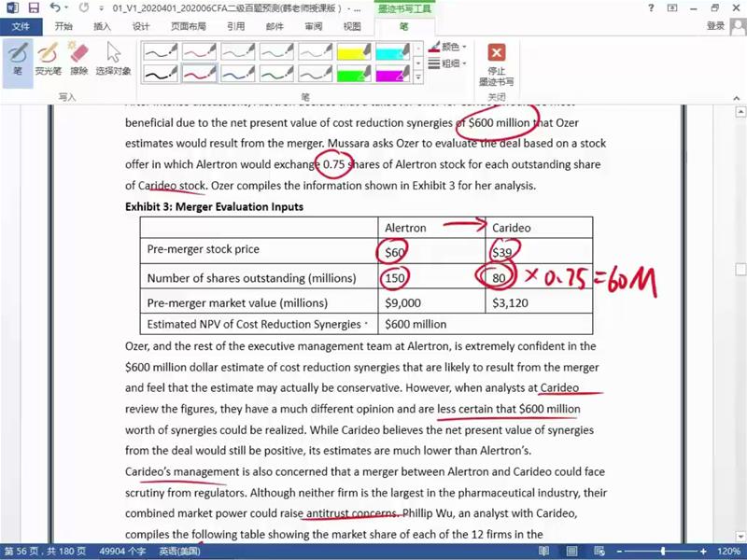Viewport: 747px width, 560px height.
Task: Switch to the 引用 References tab
Action: coord(236,26)
